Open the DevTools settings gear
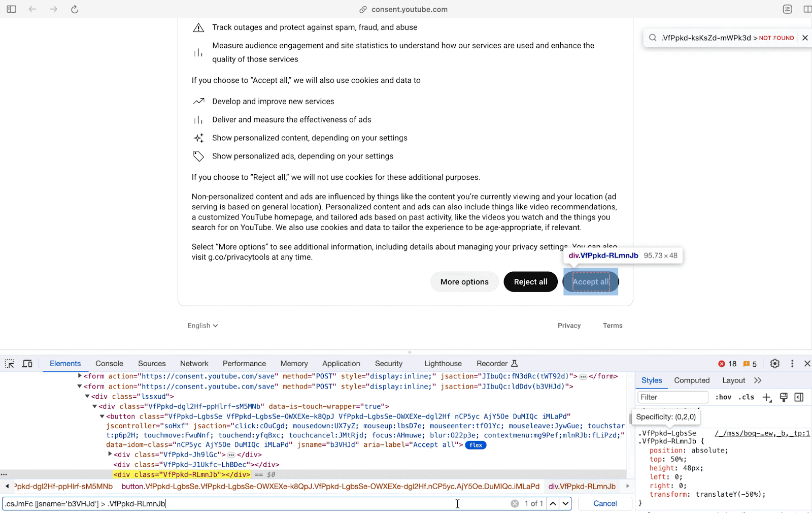 (774, 363)
